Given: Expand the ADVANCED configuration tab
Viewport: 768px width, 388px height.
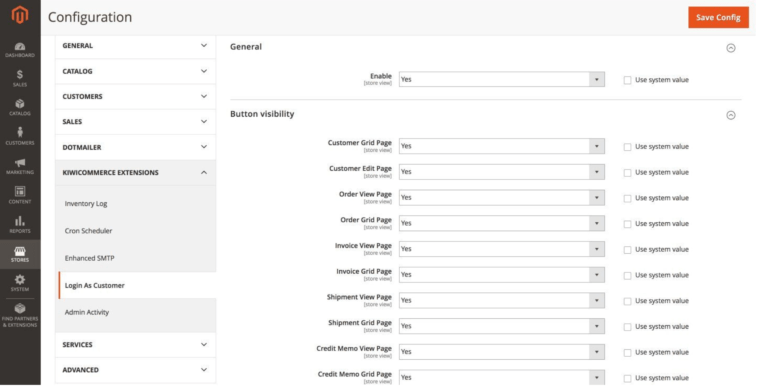Looking at the screenshot, I should pos(135,370).
